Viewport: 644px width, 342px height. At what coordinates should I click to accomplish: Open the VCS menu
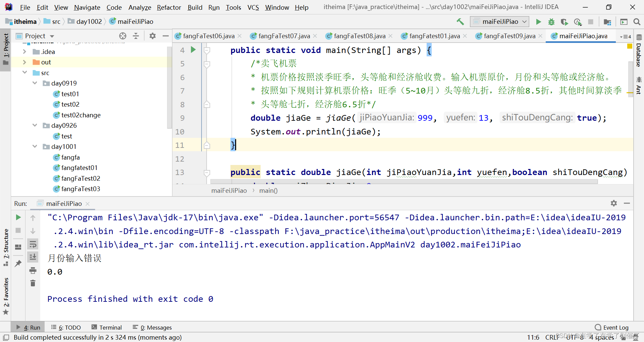tap(253, 7)
